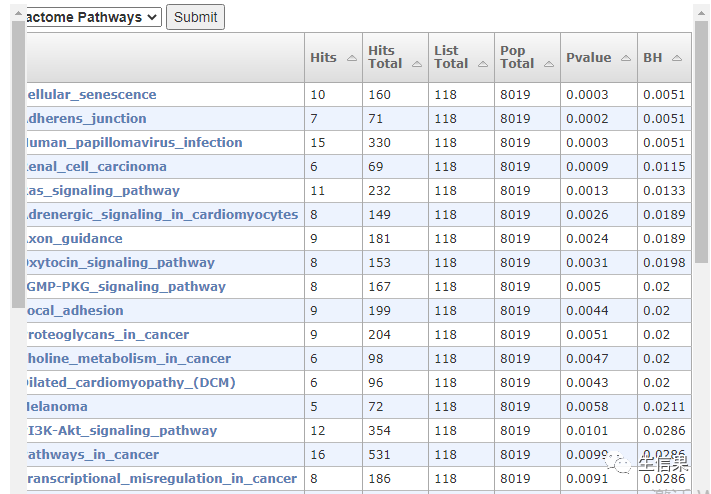The height and width of the screenshot is (494, 711).
Task: Open the Renal_cell_carcinoma link
Action: [x=96, y=167]
